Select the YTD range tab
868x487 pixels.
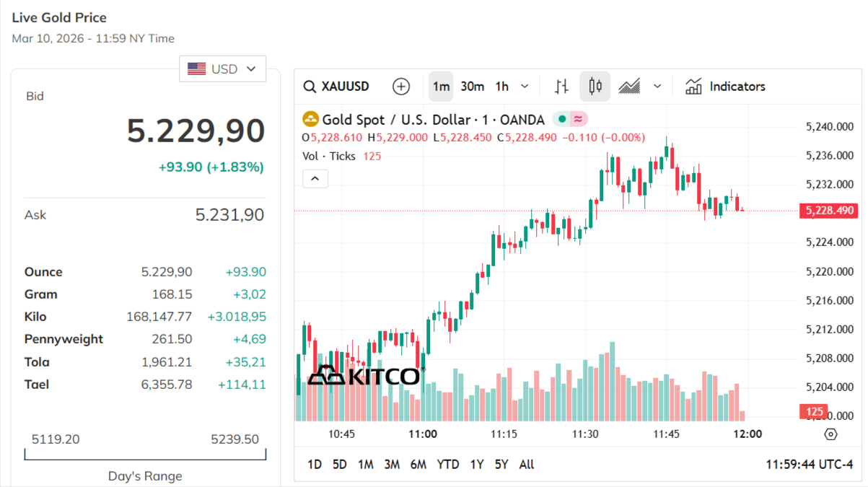[x=448, y=465]
